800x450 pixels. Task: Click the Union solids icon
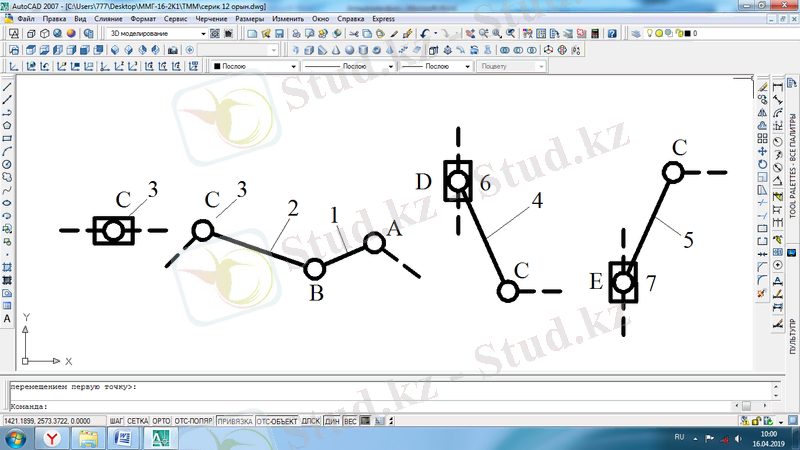(x=505, y=50)
